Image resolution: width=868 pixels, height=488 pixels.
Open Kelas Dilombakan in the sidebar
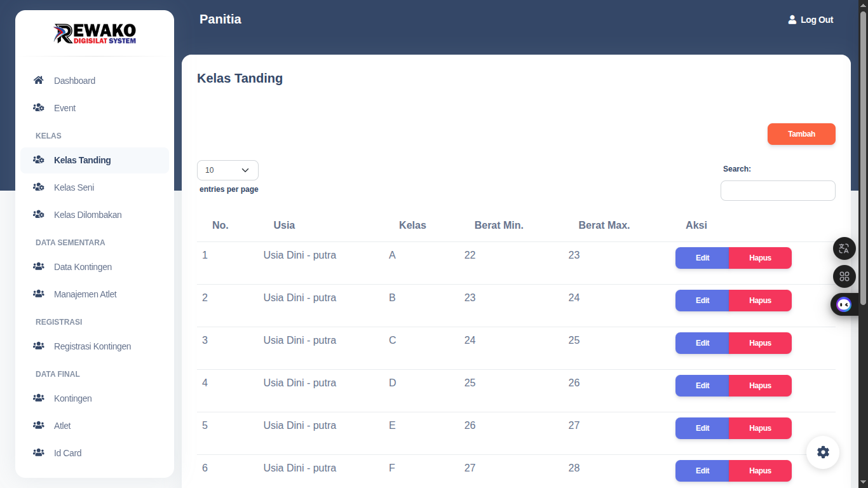88,215
